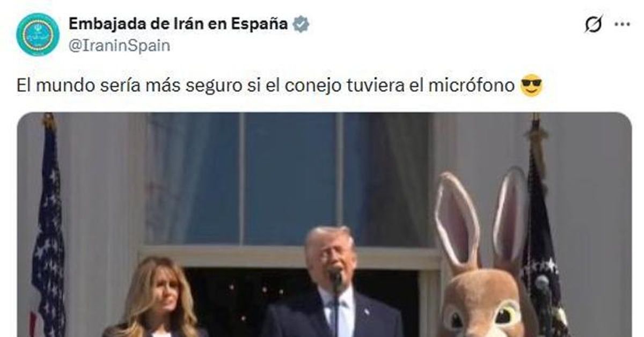Open the three-dot more options menu

click(623, 24)
